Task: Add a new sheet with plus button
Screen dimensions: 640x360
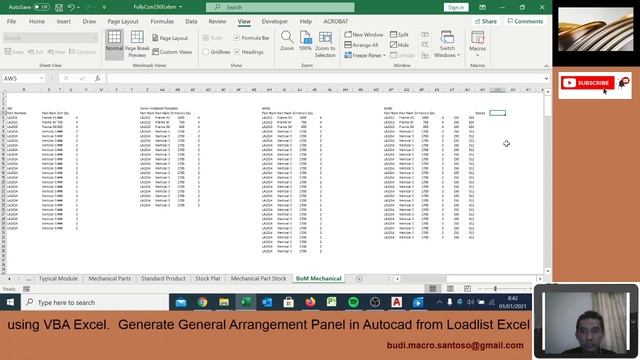Action: click(x=359, y=279)
